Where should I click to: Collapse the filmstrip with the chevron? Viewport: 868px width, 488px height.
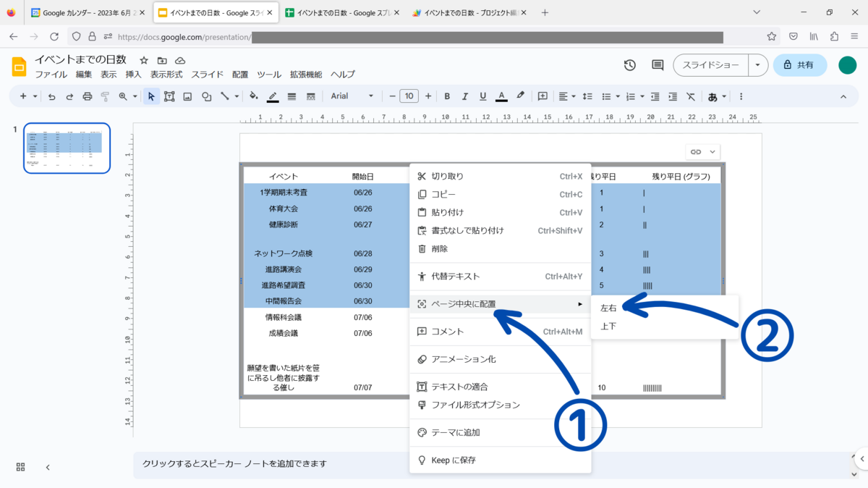pos(48,467)
